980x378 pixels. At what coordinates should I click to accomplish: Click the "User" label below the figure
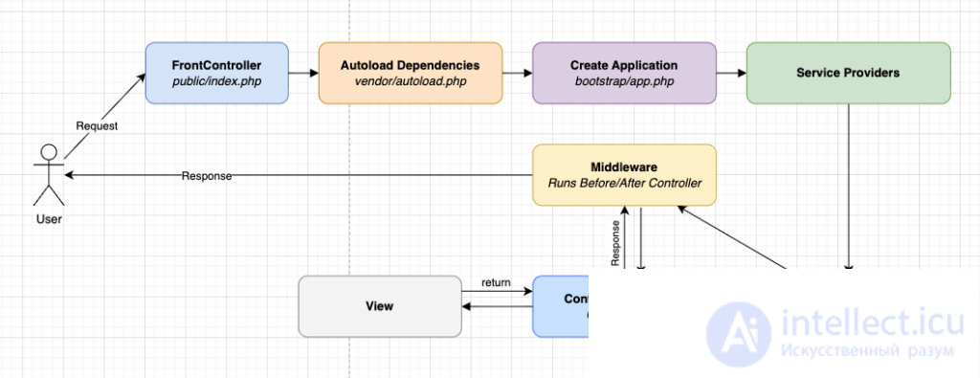click(49, 219)
